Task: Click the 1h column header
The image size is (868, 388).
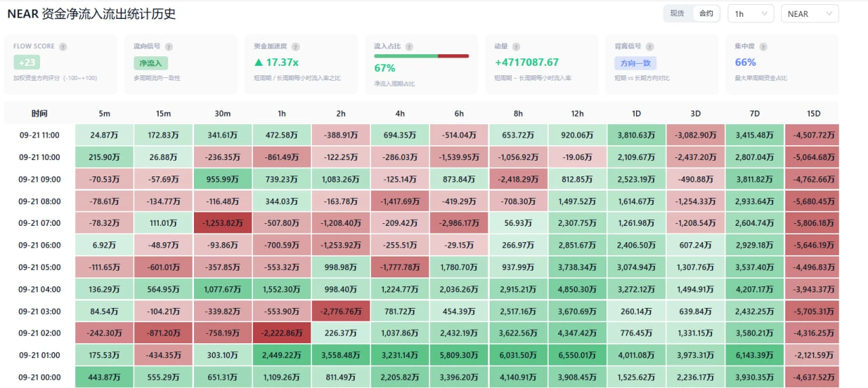Action: [281, 113]
